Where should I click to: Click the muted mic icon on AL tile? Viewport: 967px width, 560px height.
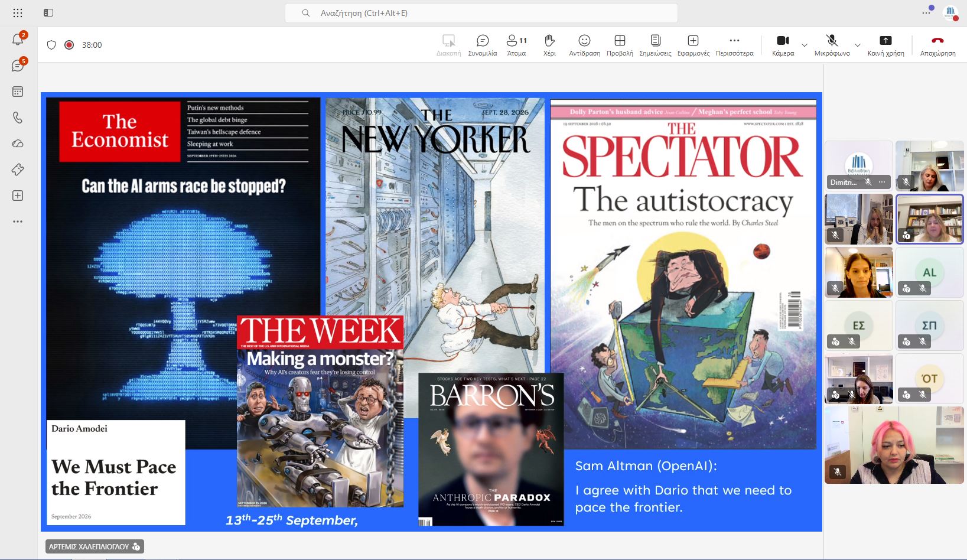[923, 288]
